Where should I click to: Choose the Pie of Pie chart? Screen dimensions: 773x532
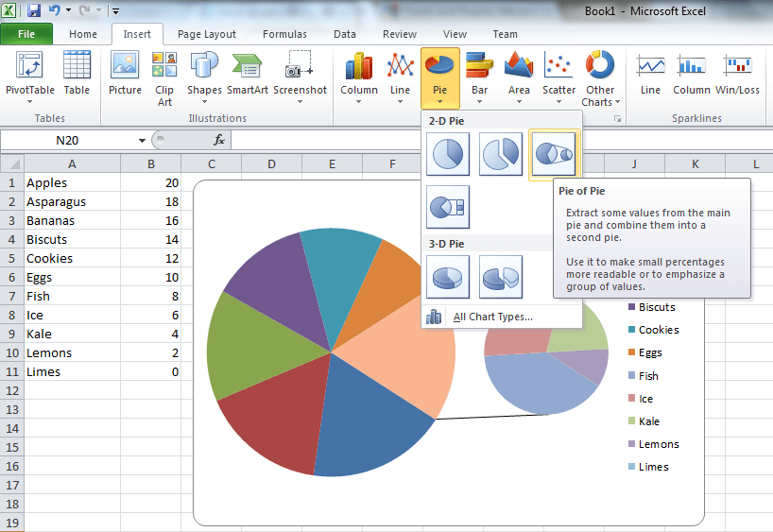tap(554, 154)
